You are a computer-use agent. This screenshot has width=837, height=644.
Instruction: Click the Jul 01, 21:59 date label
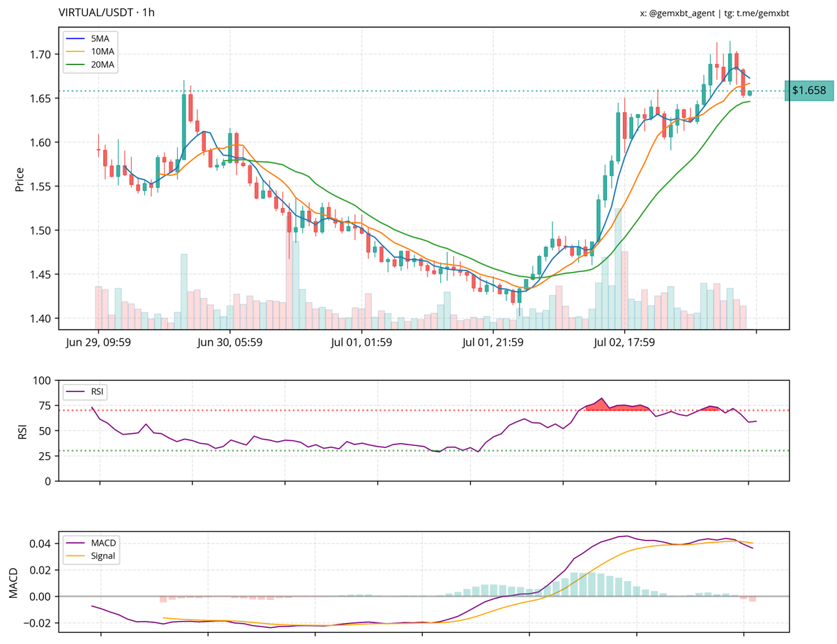pos(494,343)
